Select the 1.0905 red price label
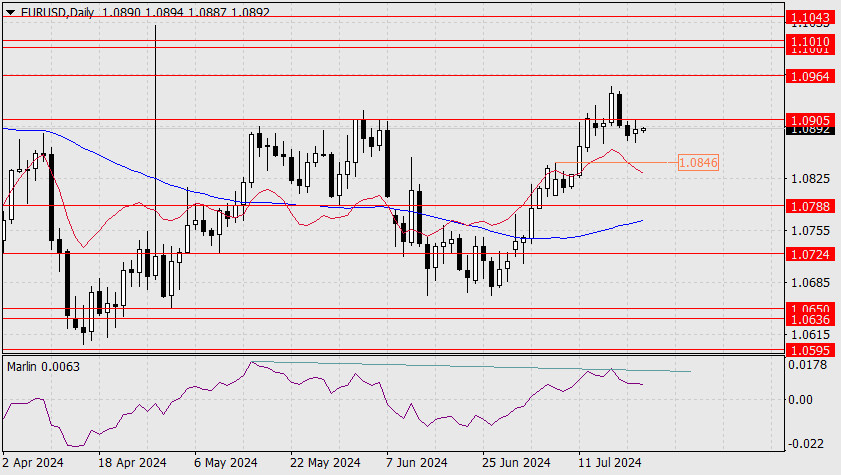The width and height of the screenshot is (841, 475). point(810,120)
